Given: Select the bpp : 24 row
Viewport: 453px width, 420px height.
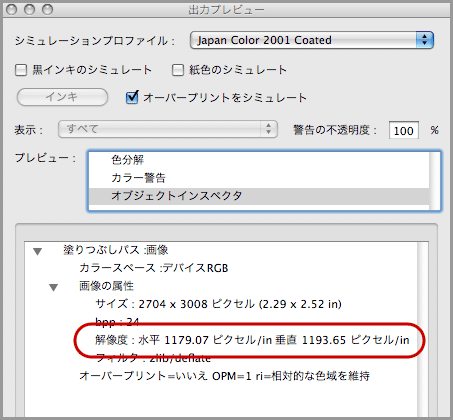Looking at the screenshot, I should click(117, 322).
